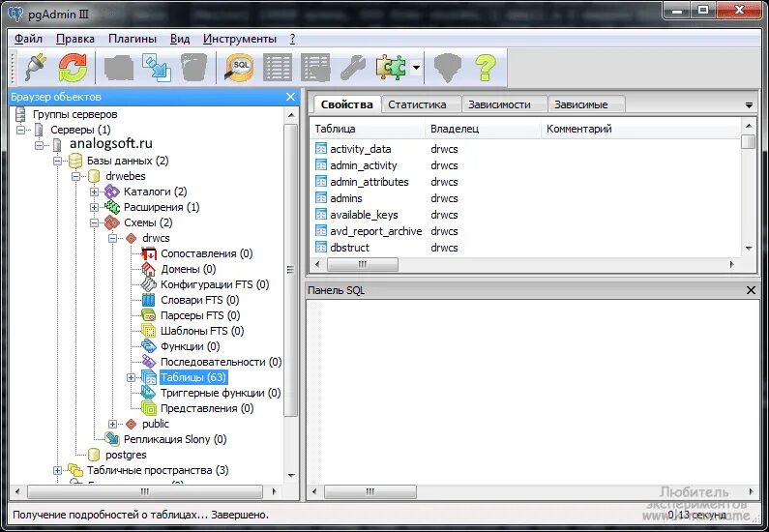The image size is (769, 532).
Task: Click the Владелец column header
Action: point(483,129)
